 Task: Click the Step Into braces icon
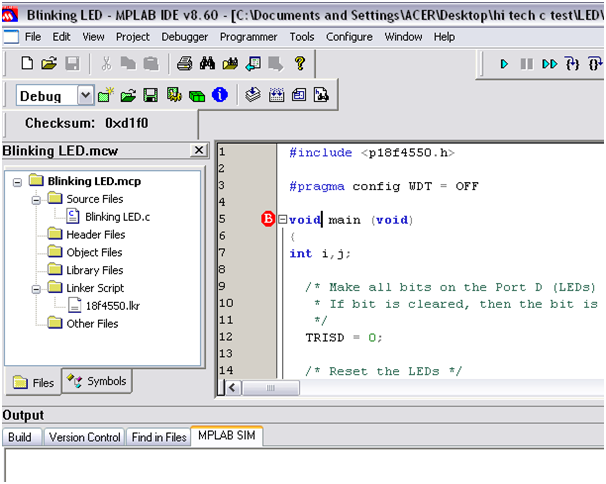point(572,63)
